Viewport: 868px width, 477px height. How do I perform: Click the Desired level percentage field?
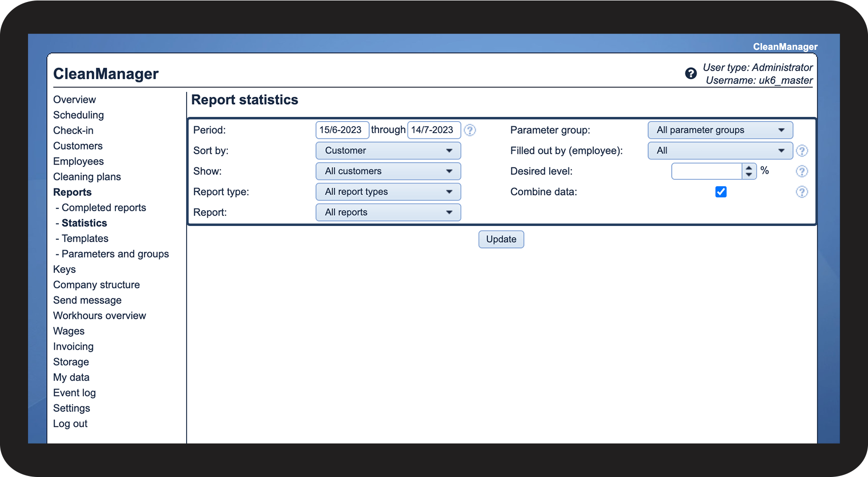pos(706,171)
